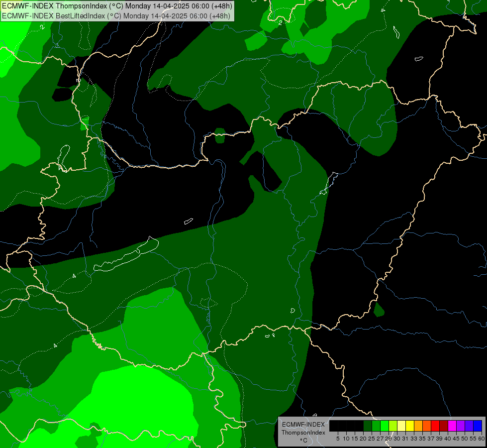
Task: Click the orange 33-35 legend swatch
Action: 418,426
